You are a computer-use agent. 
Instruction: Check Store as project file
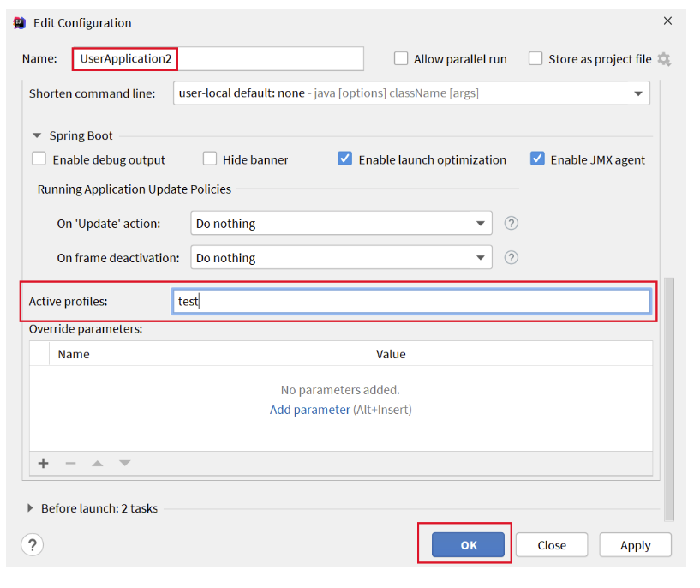coord(535,58)
